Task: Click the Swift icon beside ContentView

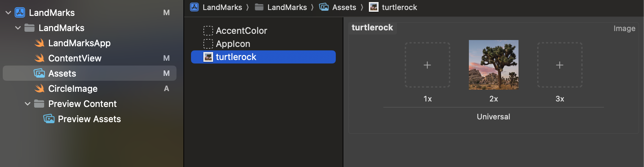Action: coord(40,58)
